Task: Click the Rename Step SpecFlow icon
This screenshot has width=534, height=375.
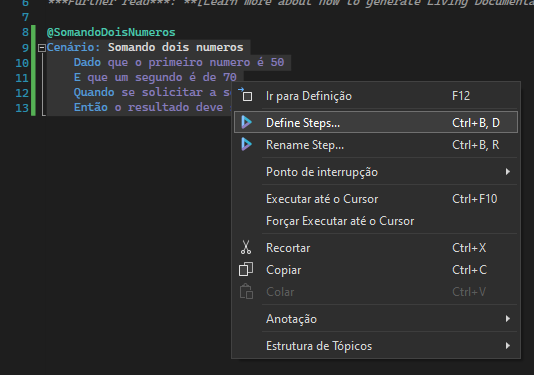Action: 246,144
